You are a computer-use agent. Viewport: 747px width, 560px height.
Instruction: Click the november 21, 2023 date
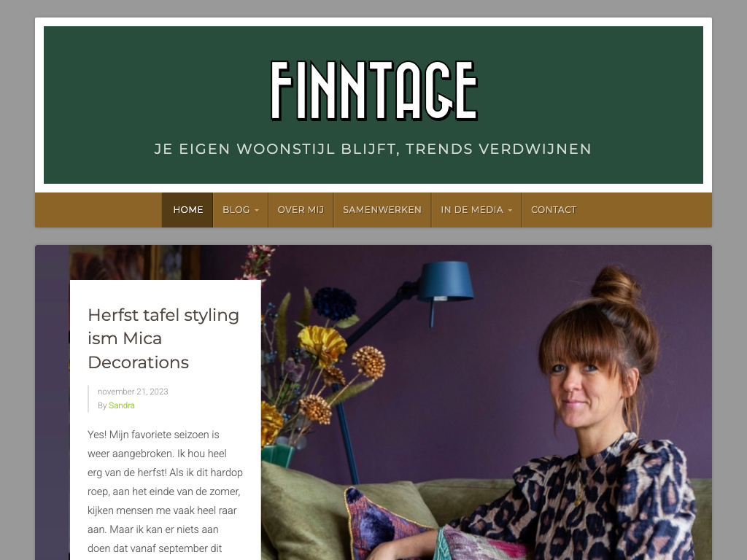[133, 392]
